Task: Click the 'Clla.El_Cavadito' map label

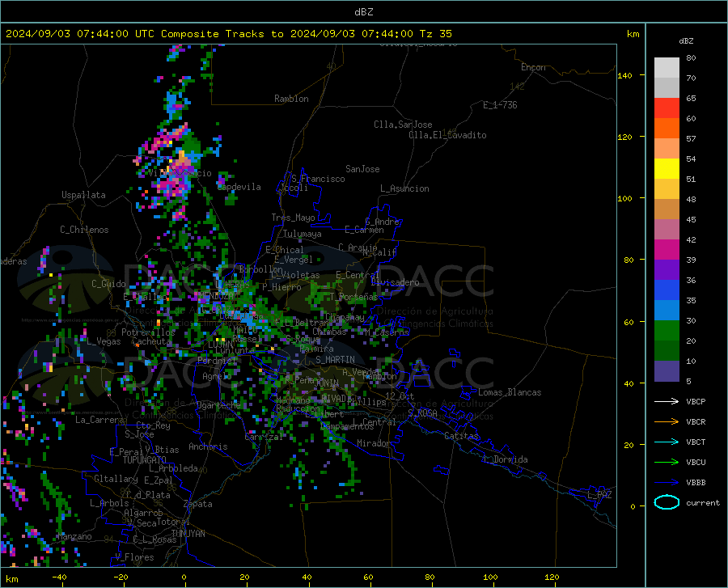Action: [x=447, y=135]
